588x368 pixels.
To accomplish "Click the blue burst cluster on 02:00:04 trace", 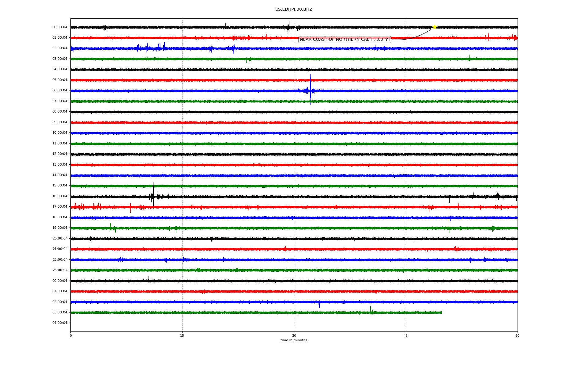I will pos(151,48).
